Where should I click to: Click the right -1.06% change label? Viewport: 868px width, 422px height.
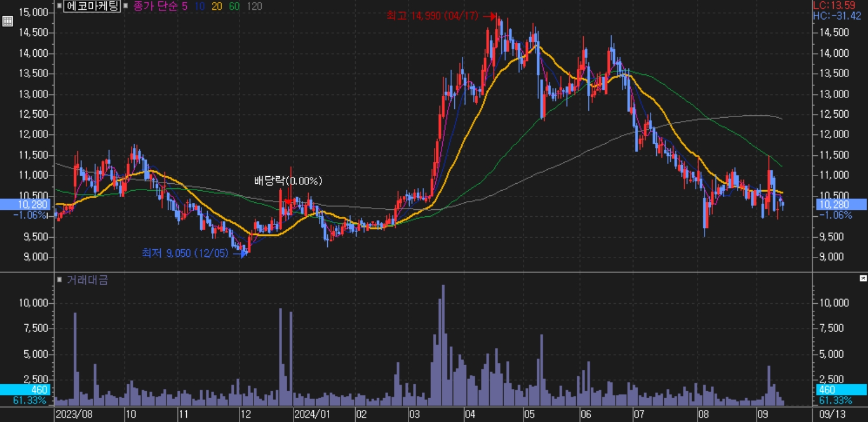[x=836, y=215]
